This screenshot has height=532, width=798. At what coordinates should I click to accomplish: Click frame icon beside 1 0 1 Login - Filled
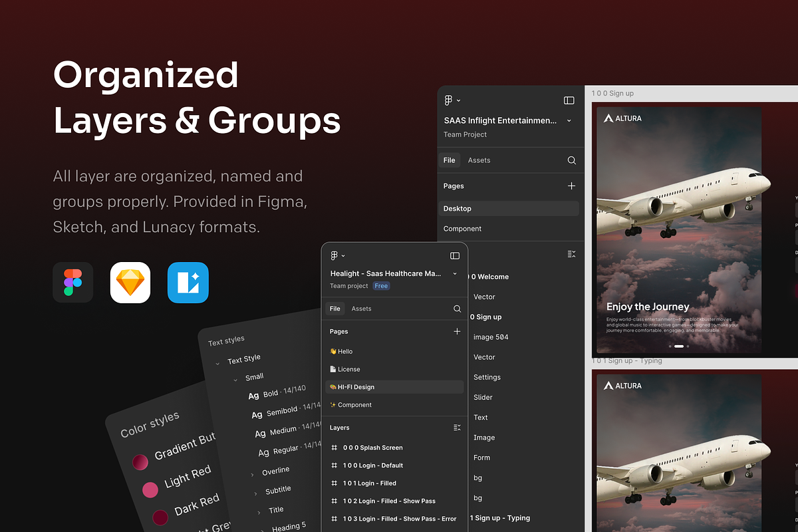point(334,483)
